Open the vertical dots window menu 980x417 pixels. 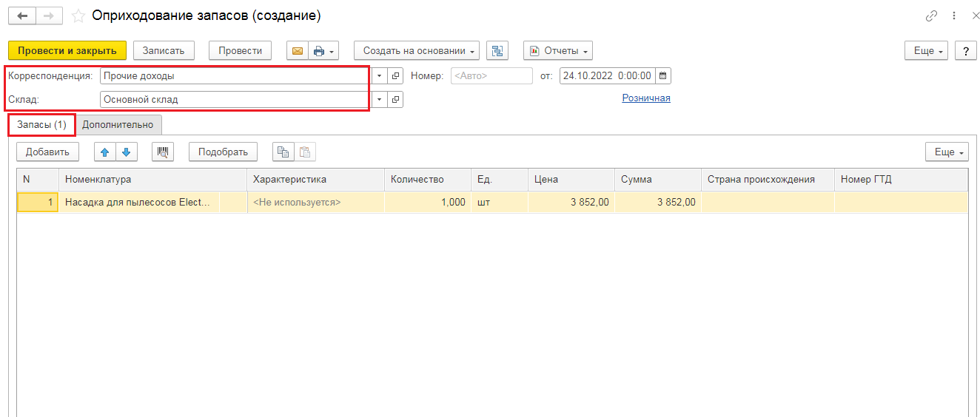point(953,16)
